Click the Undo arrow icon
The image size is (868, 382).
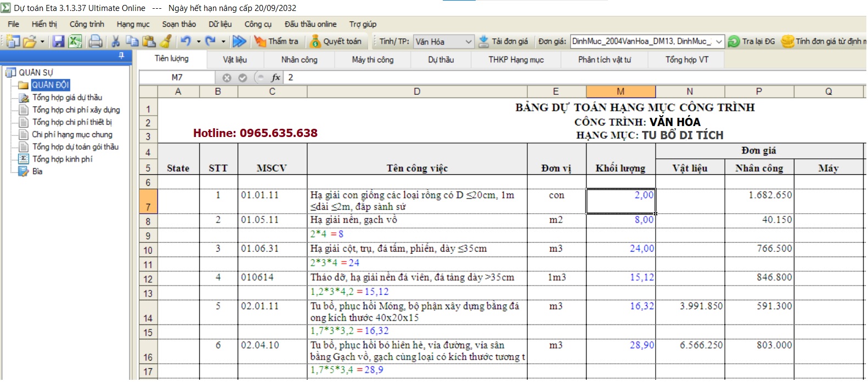185,42
